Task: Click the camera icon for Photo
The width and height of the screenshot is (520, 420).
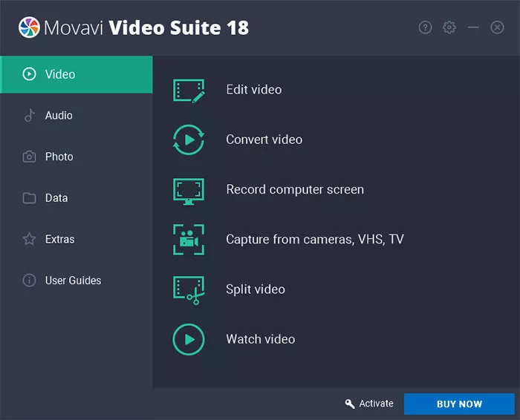Action: [x=29, y=157]
